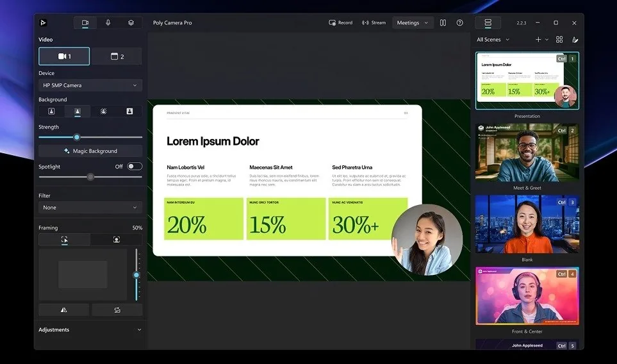Viewport: 617px width, 364px height.
Task: Open the HP 5MP Camera device dropdown
Action: tap(90, 85)
